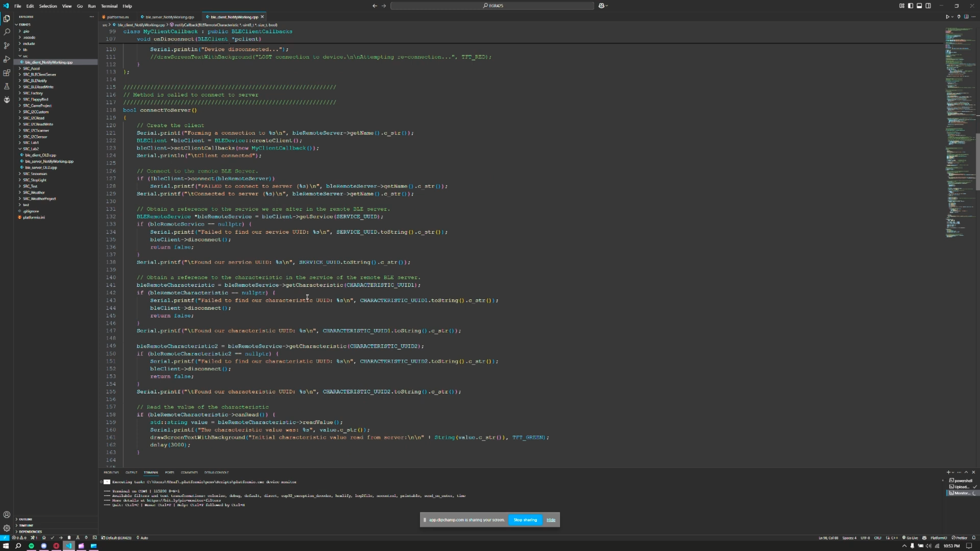Viewport: 980px width, 551px height.
Task: Click PlatformIO Upload arrow in status bar
Action: [x=60, y=538]
